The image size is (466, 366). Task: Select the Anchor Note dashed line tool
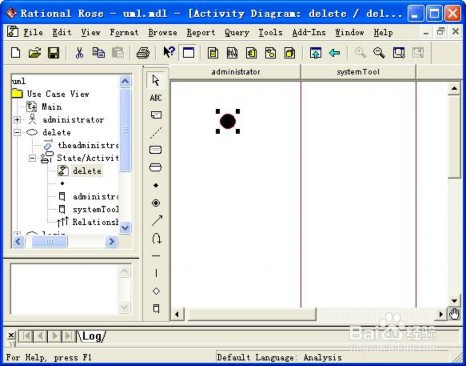156,133
